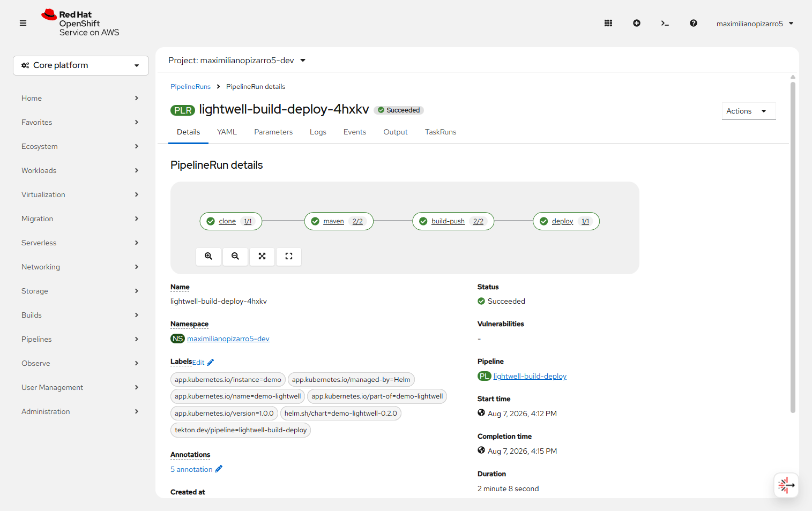Open the maximilianopizarro5 user menu
Viewport: 812px width, 511px height.
pyautogui.click(x=755, y=24)
